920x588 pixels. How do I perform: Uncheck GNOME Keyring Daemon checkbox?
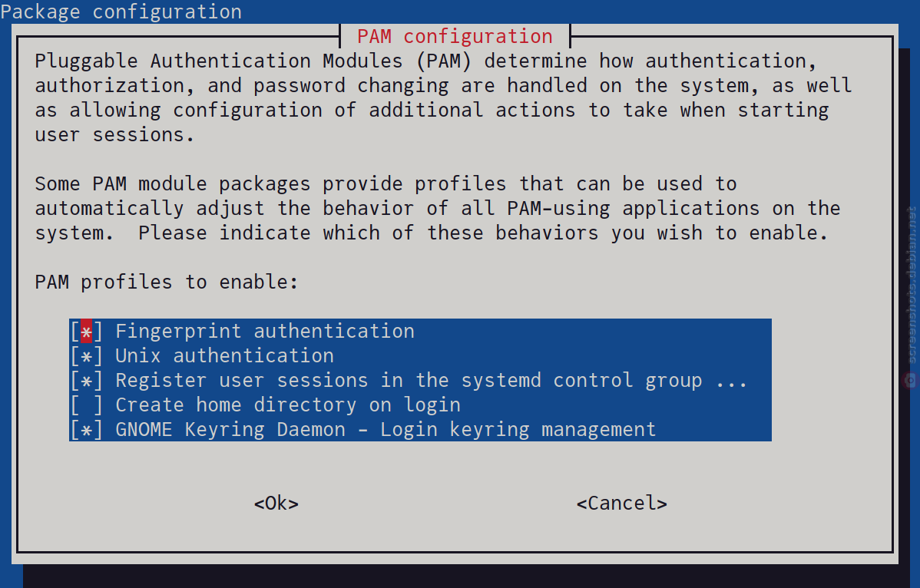[x=86, y=431]
